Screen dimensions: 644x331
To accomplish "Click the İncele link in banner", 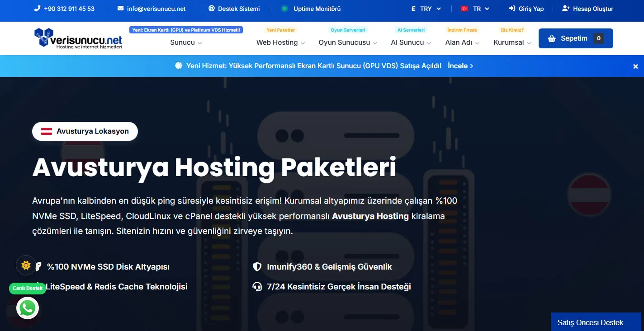I will tap(460, 66).
